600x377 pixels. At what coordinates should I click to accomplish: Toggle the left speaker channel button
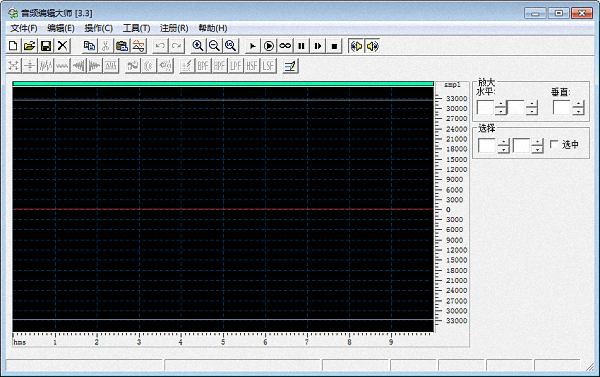click(356, 46)
